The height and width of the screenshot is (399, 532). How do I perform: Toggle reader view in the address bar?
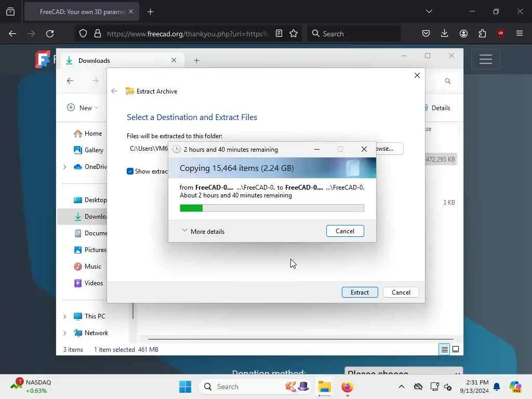tap(279, 34)
